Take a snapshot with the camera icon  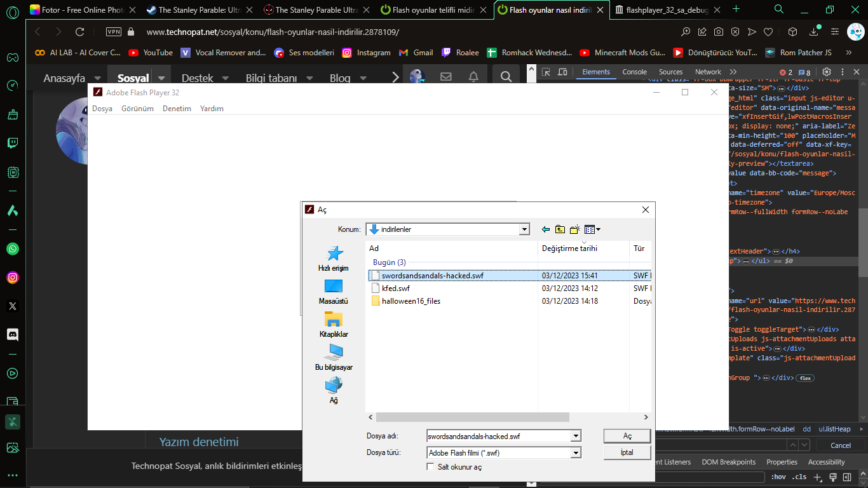pyautogui.click(x=719, y=32)
